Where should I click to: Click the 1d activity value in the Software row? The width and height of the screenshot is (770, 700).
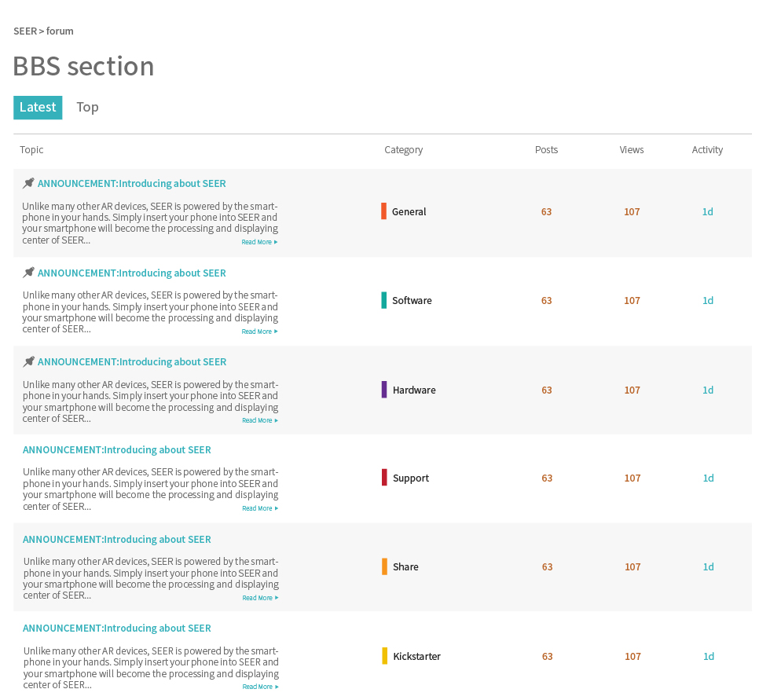tap(708, 300)
